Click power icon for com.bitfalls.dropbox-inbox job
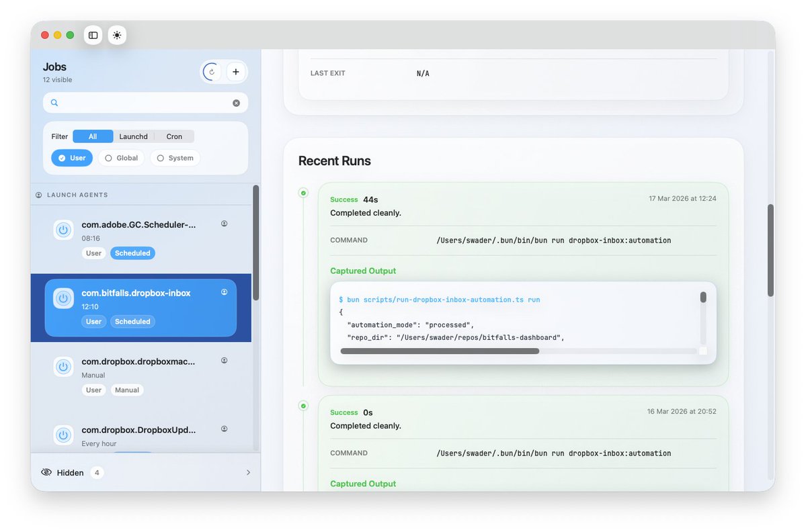The image size is (806, 532). click(x=63, y=298)
